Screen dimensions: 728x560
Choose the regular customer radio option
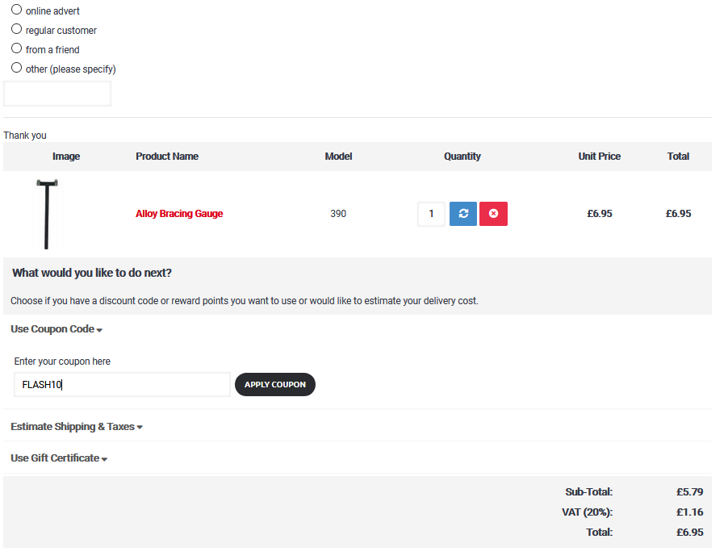click(16, 29)
